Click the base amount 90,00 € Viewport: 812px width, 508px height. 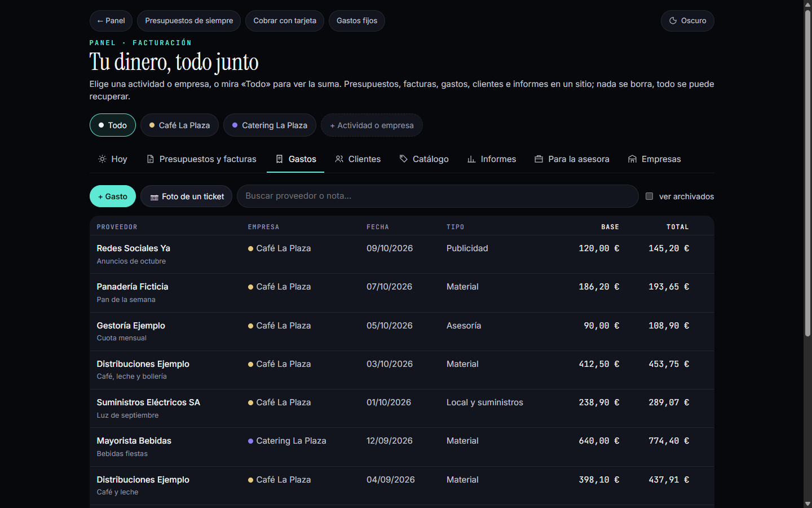[601, 326]
